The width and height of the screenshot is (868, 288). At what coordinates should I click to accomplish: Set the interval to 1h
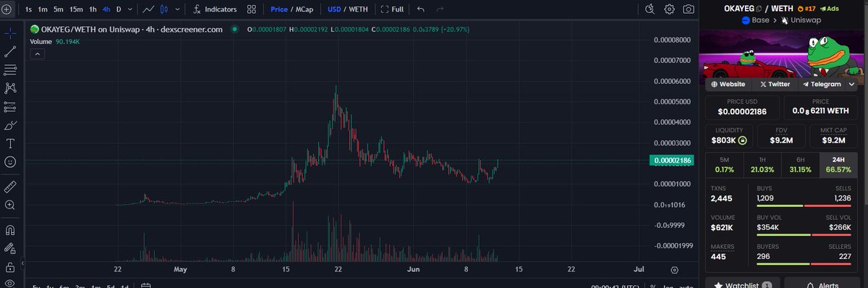point(93,9)
